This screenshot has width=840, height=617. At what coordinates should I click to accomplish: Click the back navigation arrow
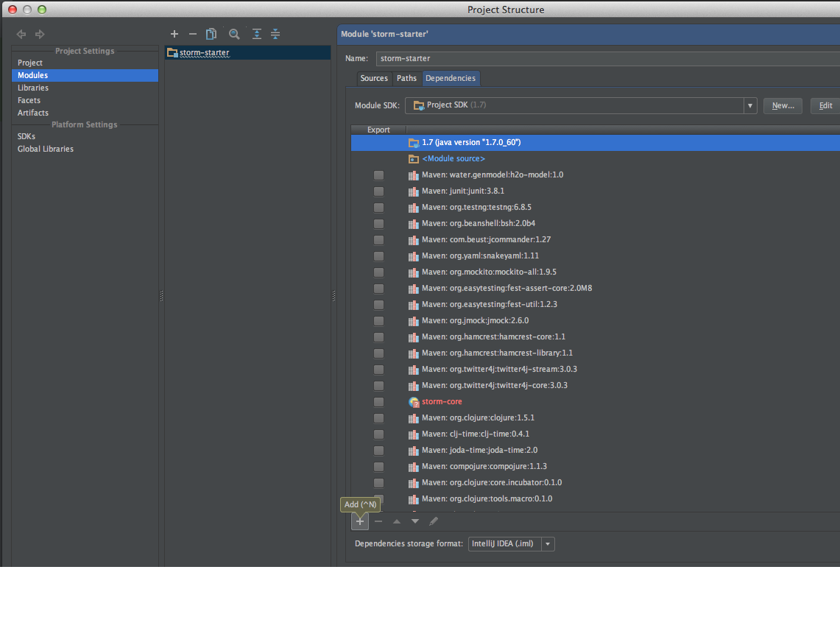pos(21,35)
